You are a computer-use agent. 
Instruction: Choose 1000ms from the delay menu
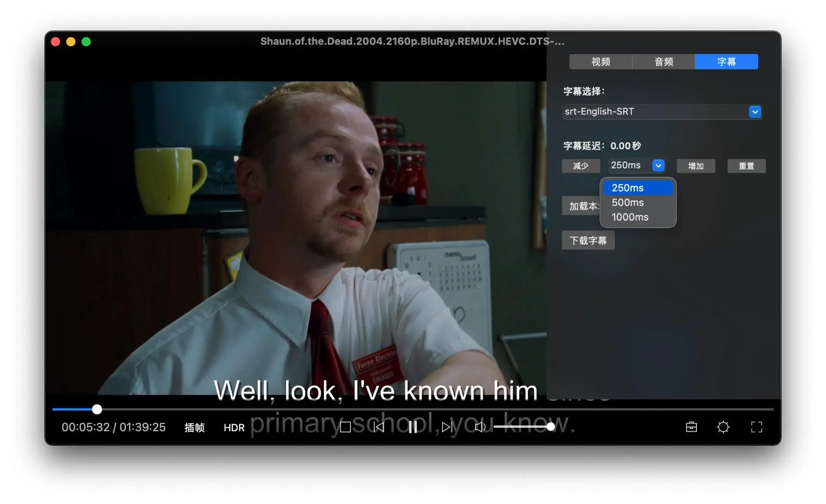tap(638, 217)
